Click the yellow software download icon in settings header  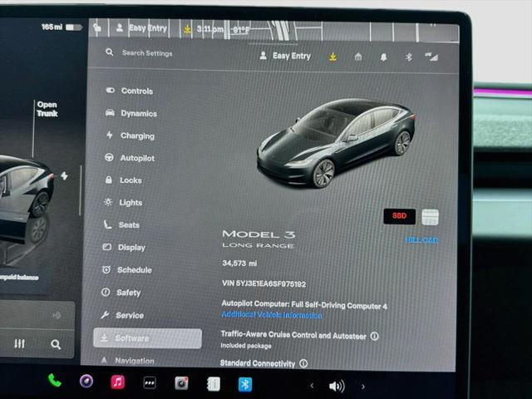coord(332,57)
